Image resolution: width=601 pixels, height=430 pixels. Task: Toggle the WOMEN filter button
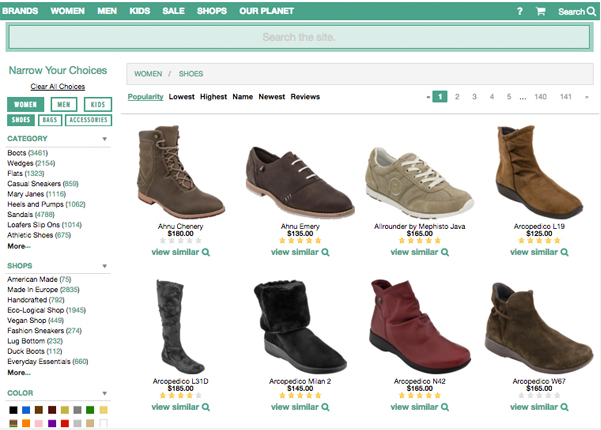click(x=25, y=104)
